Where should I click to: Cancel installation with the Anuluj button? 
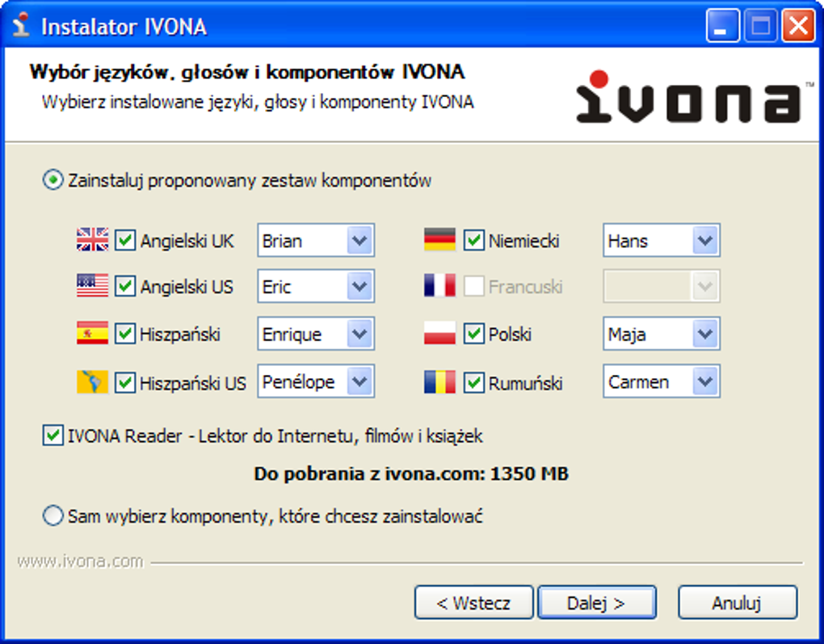(738, 603)
